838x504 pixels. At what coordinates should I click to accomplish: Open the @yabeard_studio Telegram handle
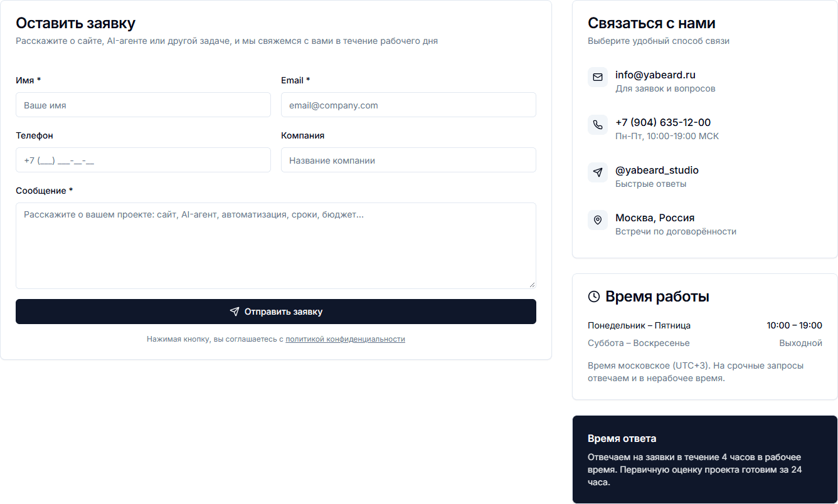[x=657, y=170]
